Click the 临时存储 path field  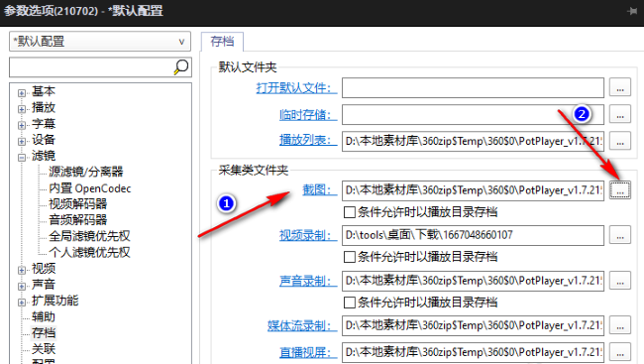(473, 115)
